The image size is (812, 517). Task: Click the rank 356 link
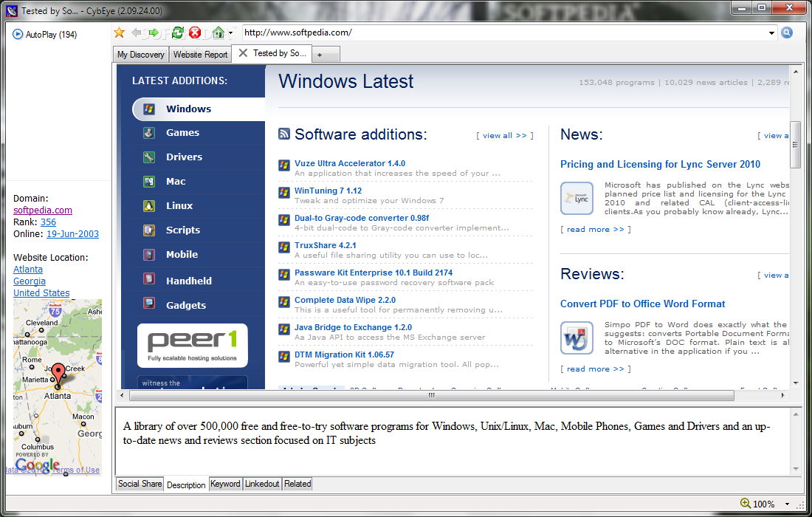[48, 222]
